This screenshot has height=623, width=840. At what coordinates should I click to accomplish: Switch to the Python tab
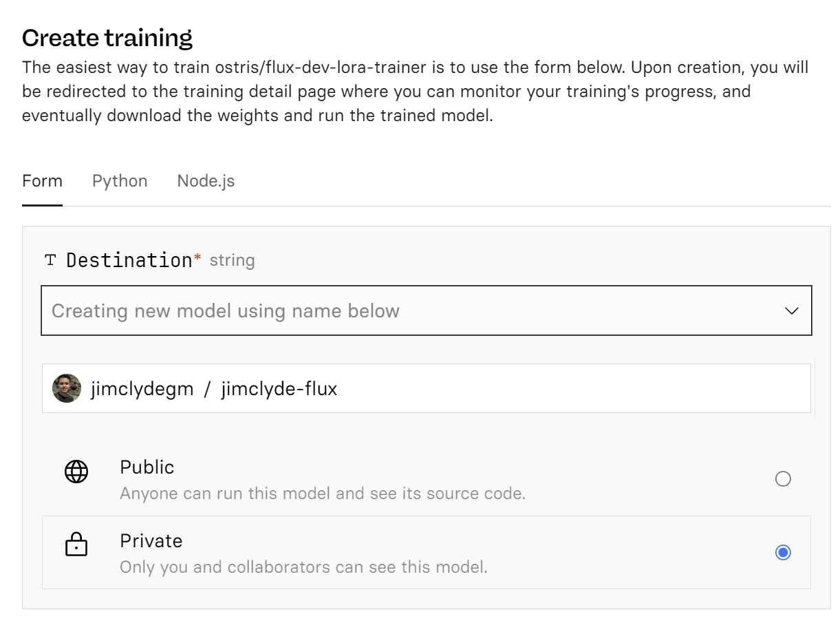[119, 180]
